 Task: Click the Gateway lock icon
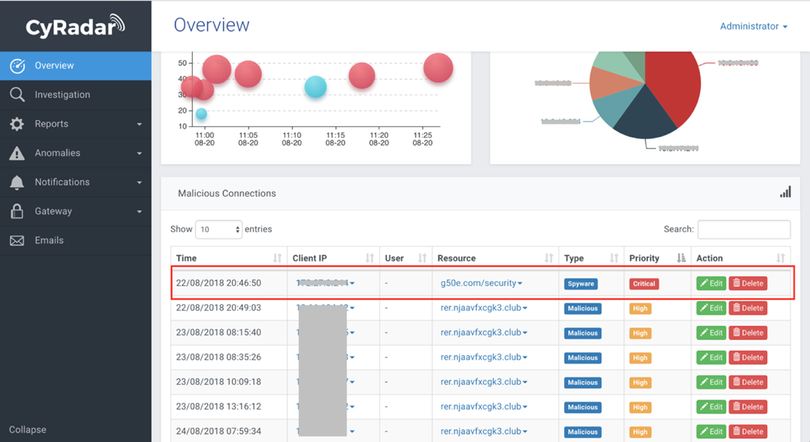click(17, 211)
